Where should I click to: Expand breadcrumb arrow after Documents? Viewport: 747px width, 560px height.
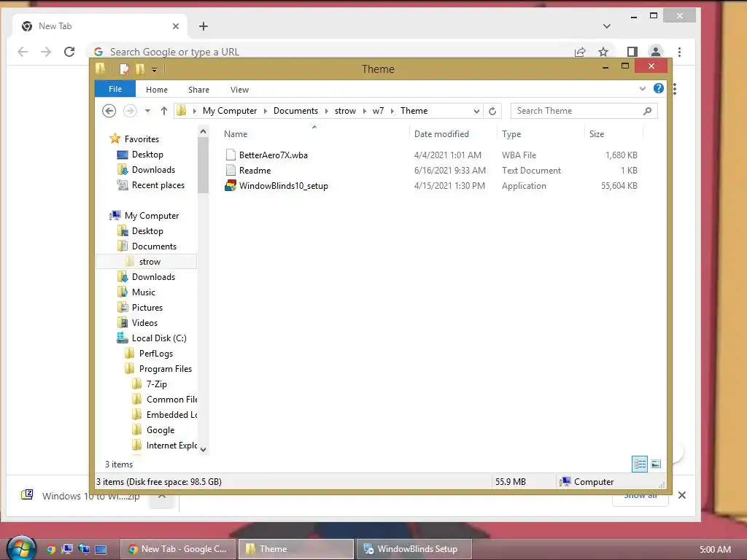point(326,111)
